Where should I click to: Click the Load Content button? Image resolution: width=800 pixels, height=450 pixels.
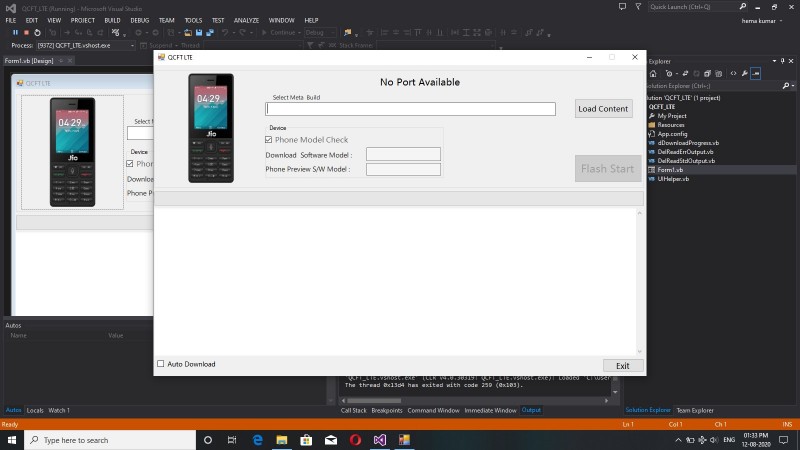pyautogui.click(x=603, y=109)
